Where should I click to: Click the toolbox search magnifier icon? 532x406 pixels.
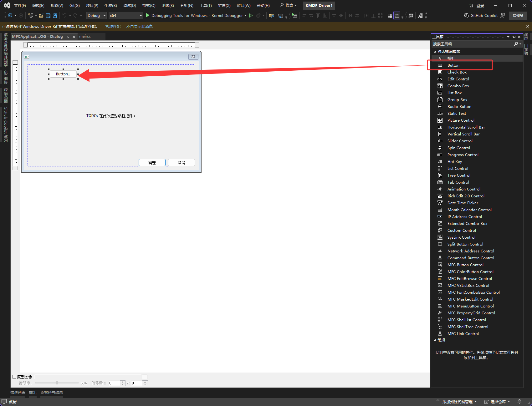pos(516,44)
